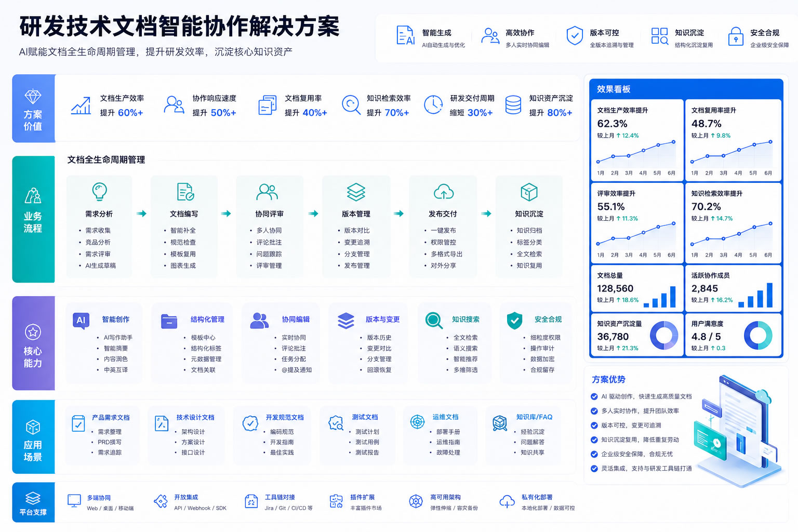Image resolution: width=798 pixels, height=532 pixels.
Task: Click the 发布交付 cloud upload icon
Action: (444, 192)
